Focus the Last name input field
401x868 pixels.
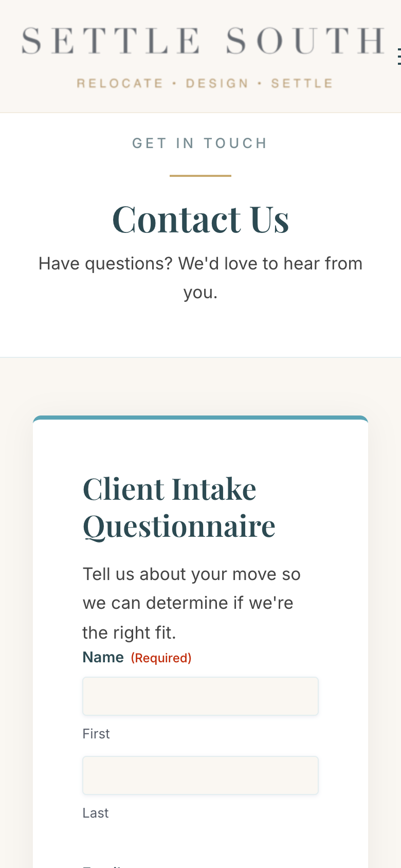tap(200, 775)
